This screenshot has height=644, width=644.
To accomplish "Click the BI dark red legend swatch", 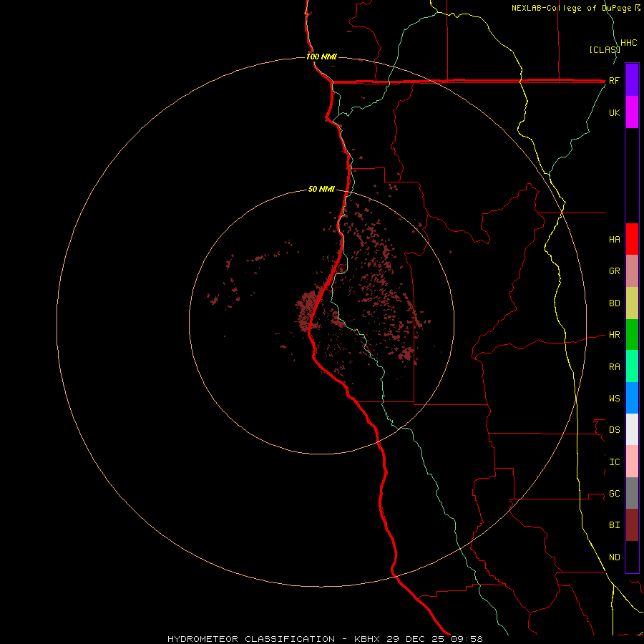I will click(x=632, y=525).
